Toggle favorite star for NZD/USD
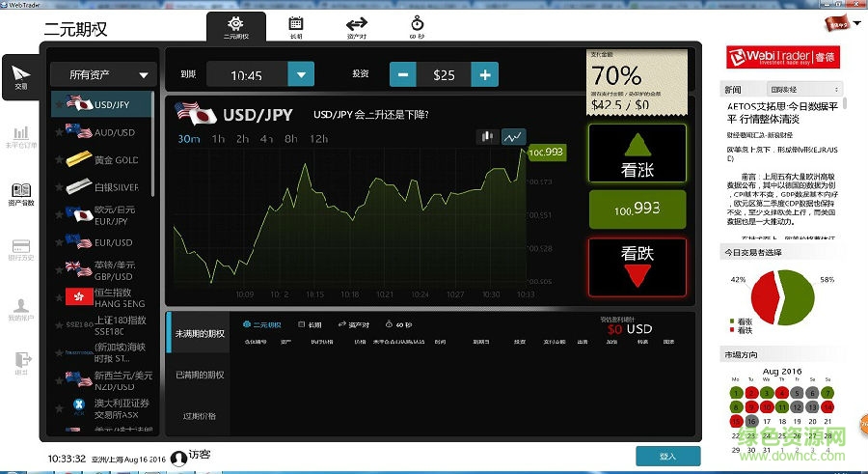Screen dimensions: 868x474 tap(59, 381)
